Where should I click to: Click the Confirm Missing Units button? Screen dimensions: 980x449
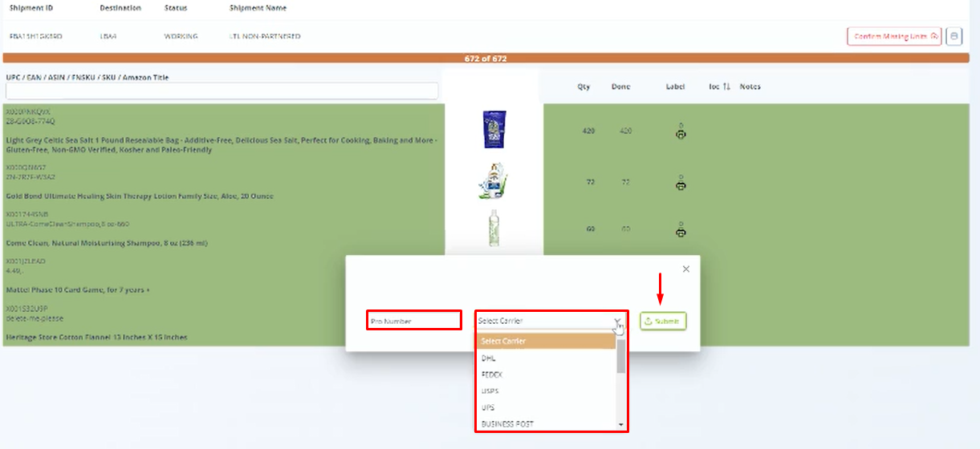pyautogui.click(x=893, y=37)
